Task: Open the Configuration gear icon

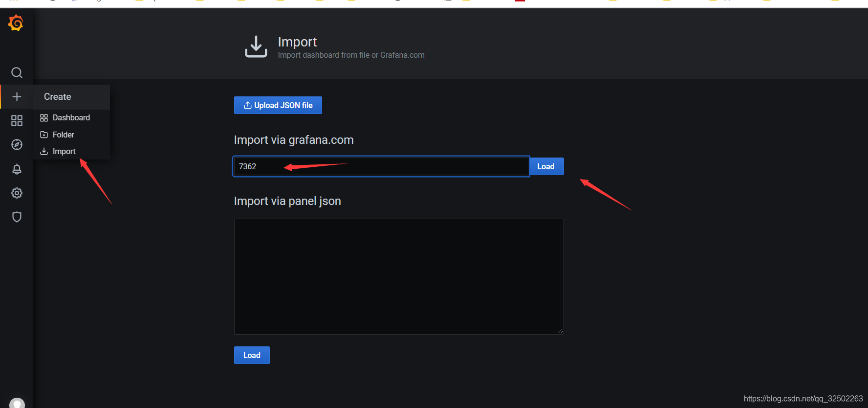Action: (17, 193)
